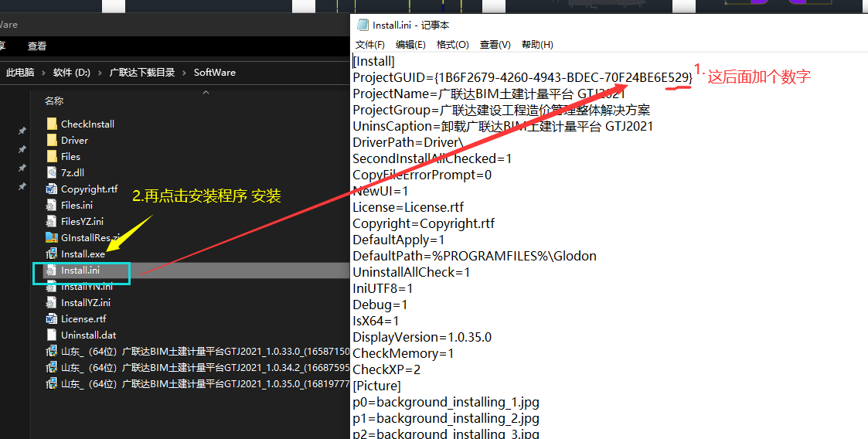The height and width of the screenshot is (439, 868).
Task: Open the 帮助(H) menu in Notepad
Action: pos(537,45)
